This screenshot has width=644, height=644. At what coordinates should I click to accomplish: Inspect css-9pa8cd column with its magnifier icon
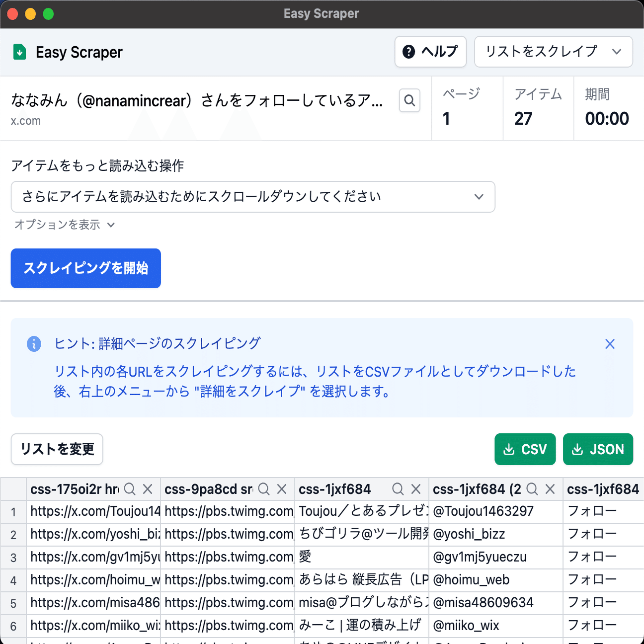tap(264, 489)
